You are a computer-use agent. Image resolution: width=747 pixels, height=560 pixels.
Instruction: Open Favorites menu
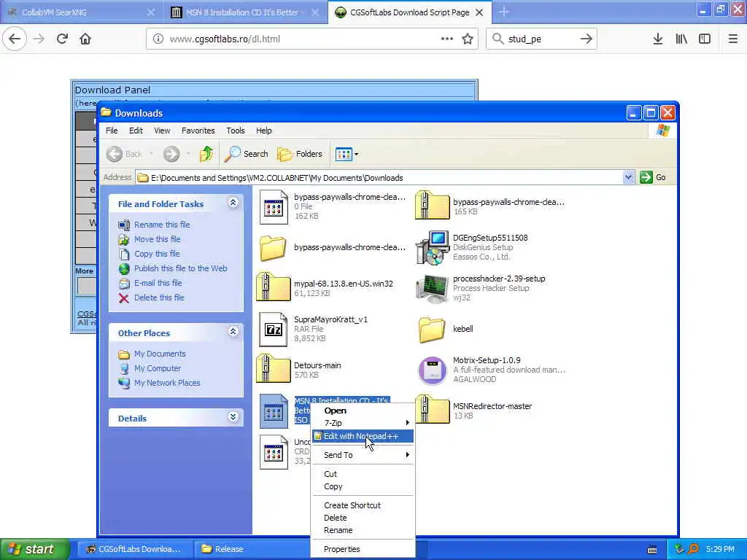[x=198, y=131]
